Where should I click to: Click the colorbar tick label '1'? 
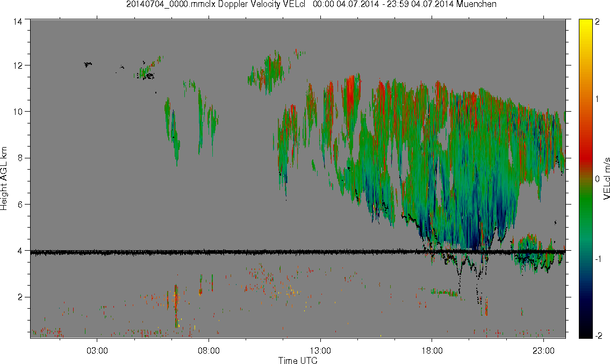point(597,99)
